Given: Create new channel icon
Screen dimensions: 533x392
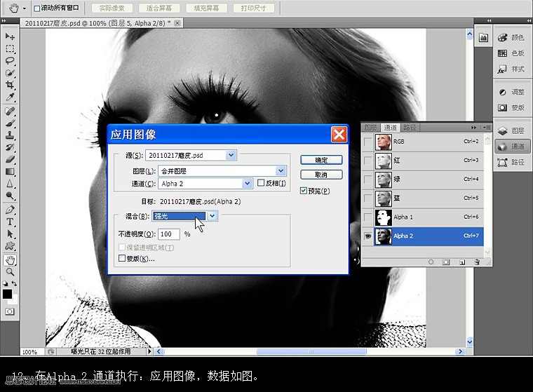Looking at the screenshot, I should click(462, 262).
